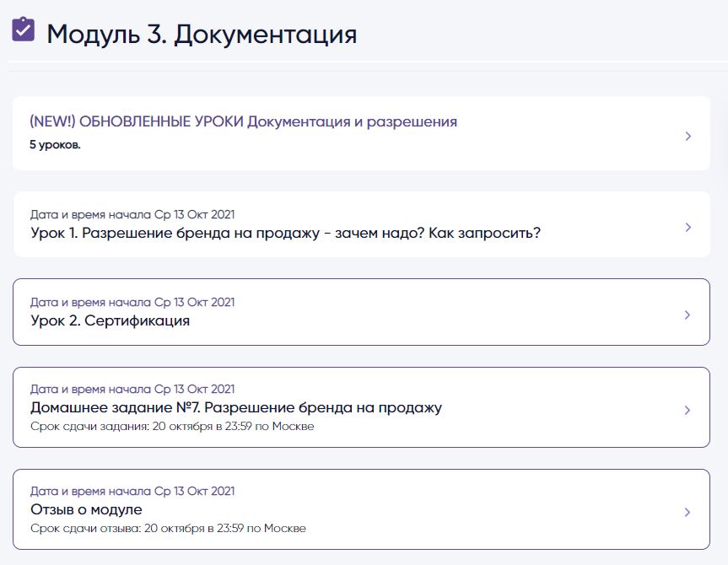Click the clipboard checkmark icon beside module title
Viewport: 728px width, 565px height.
tap(23, 30)
